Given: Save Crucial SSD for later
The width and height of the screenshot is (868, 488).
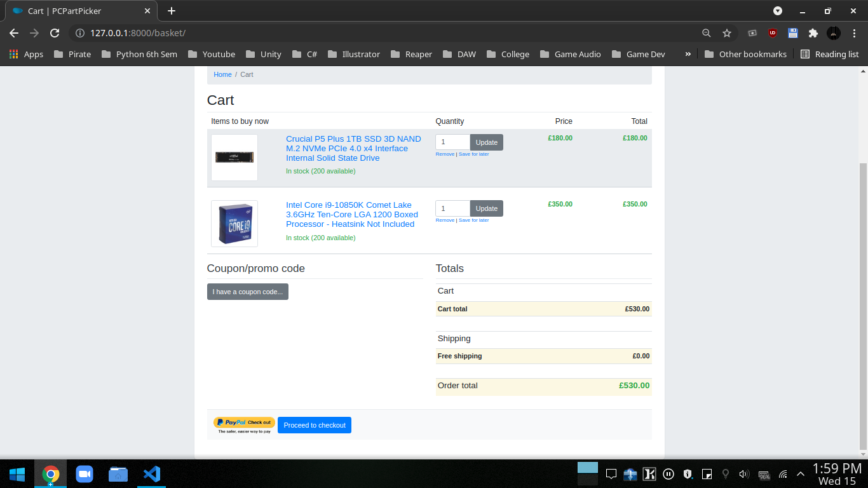Looking at the screenshot, I should 474,154.
